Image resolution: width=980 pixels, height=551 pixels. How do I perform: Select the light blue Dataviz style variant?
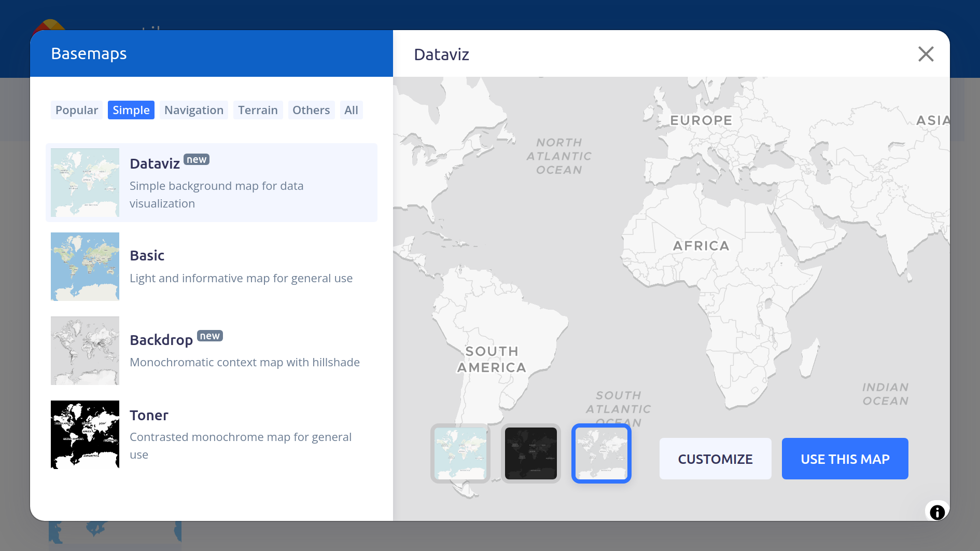point(460,453)
